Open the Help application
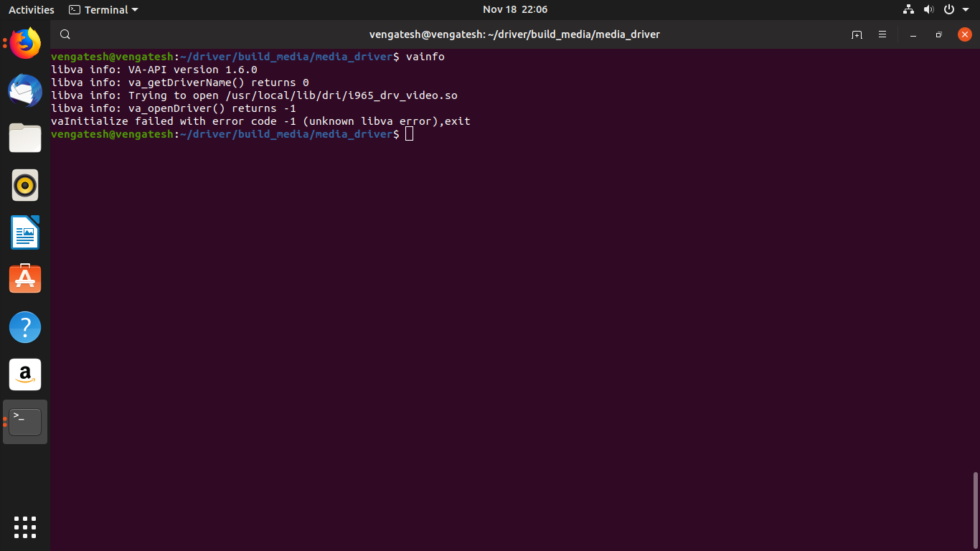The width and height of the screenshot is (980, 551). click(x=25, y=327)
